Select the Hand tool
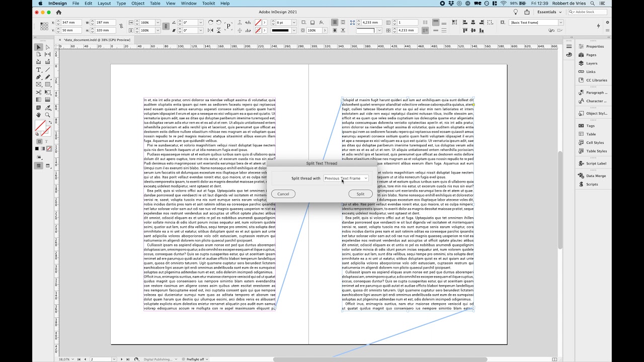Viewport: 644px width, 362px height. click(x=39, y=115)
